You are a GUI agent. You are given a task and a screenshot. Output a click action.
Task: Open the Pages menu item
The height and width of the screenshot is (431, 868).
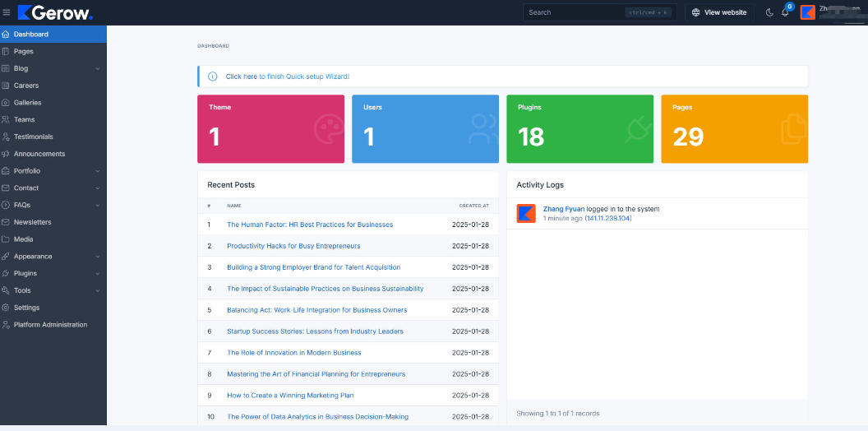coord(24,51)
